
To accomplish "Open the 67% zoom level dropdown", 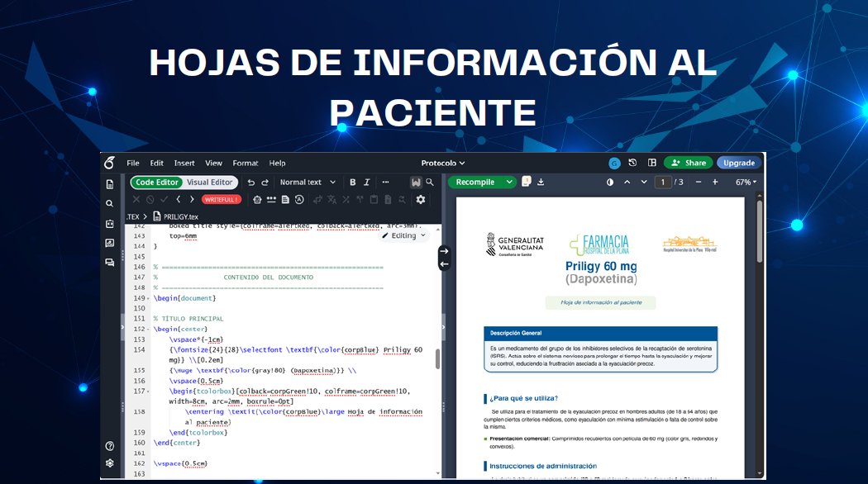I will [x=746, y=182].
